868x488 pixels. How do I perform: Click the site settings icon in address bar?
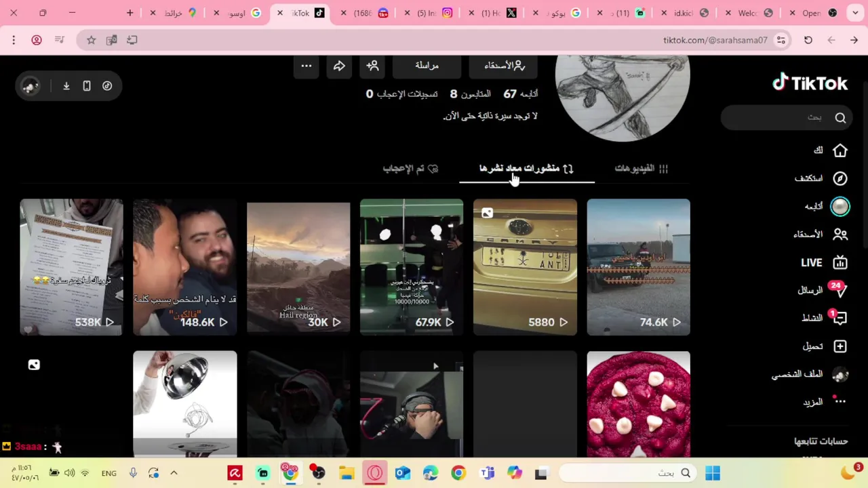coord(781,40)
